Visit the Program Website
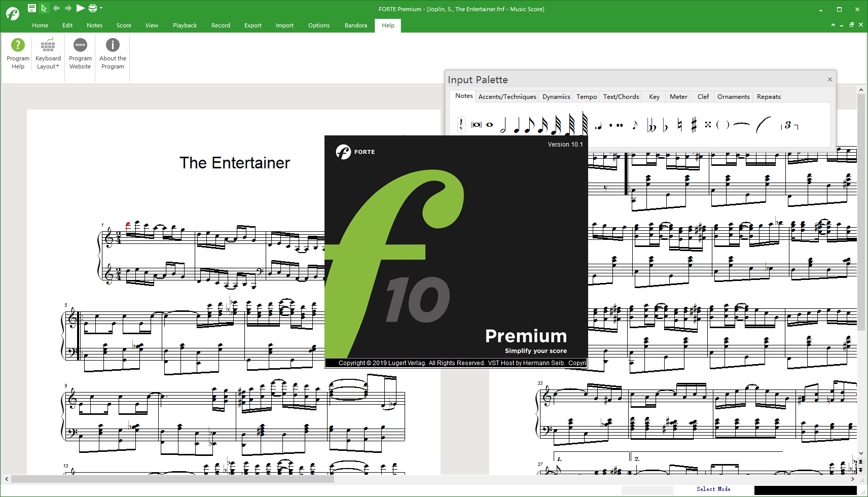 click(80, 54)
